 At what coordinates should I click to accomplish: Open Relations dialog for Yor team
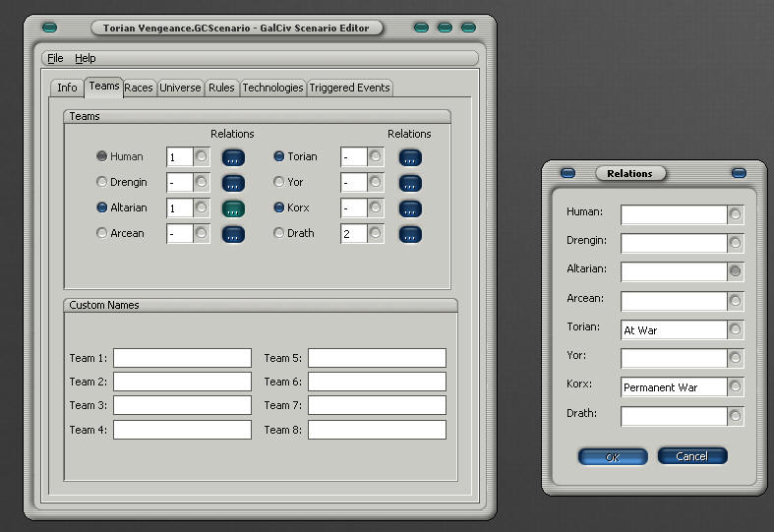point(410,184)
